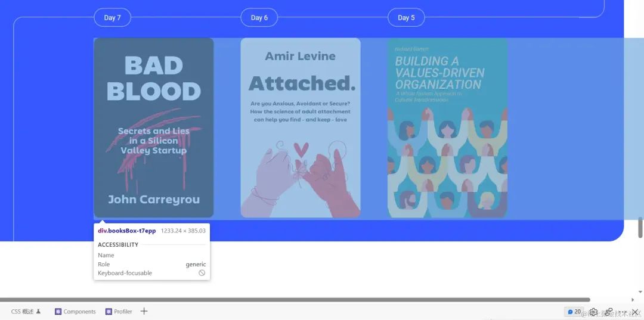The width and height of the screenshot is (644, 320).
Task: Click the horizontal scrollbar right arrow
Action: [633, 300]
